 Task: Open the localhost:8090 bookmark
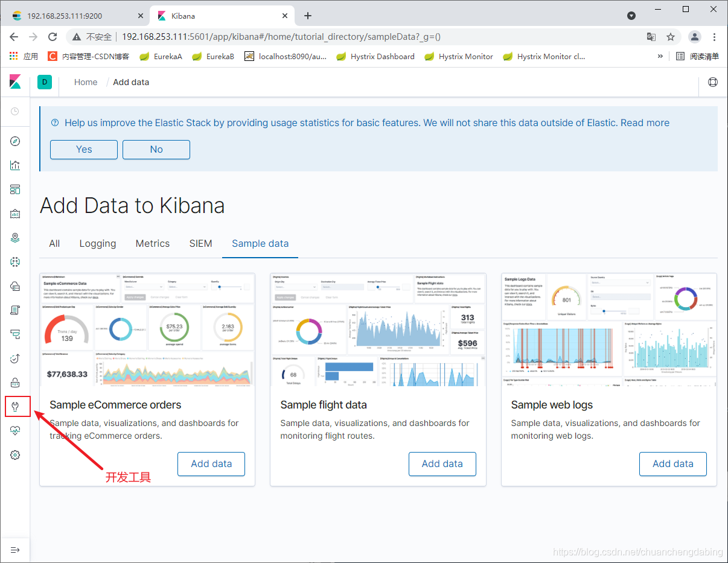click(286, 56)
